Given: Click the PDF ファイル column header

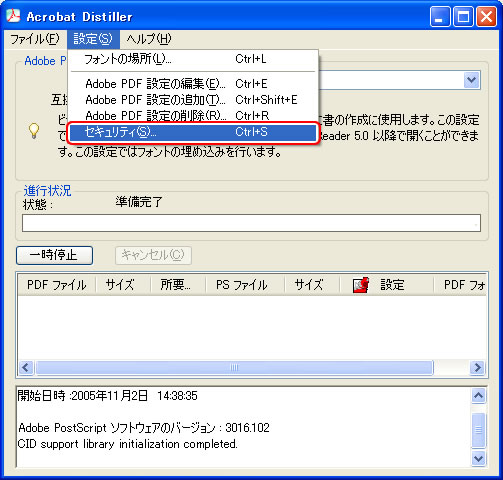Looking at the screenshot, I should point(57,285).
